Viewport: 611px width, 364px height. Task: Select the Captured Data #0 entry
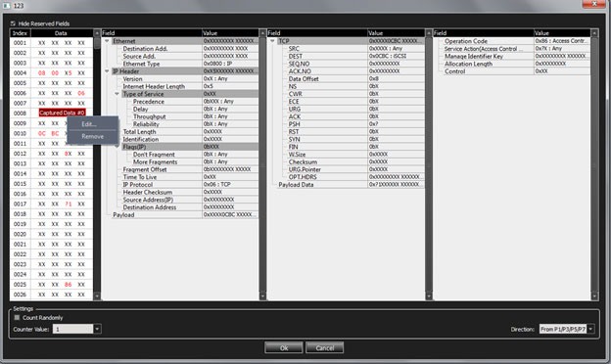pyautogui.click(x=62, y=113)
